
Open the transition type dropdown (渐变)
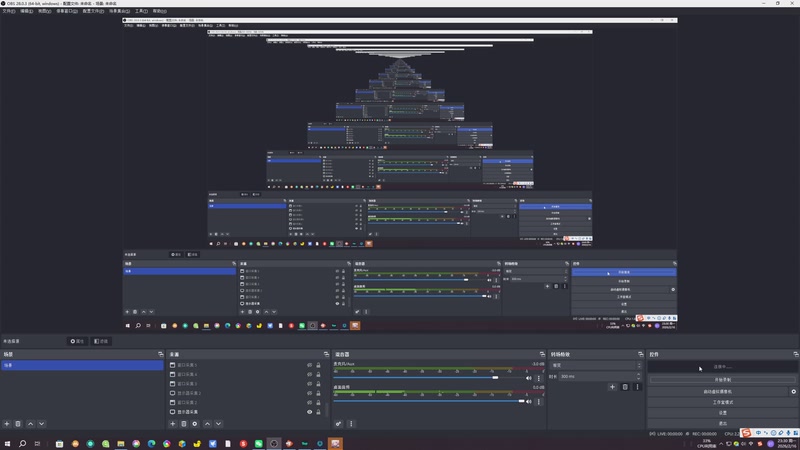[595, 365]
